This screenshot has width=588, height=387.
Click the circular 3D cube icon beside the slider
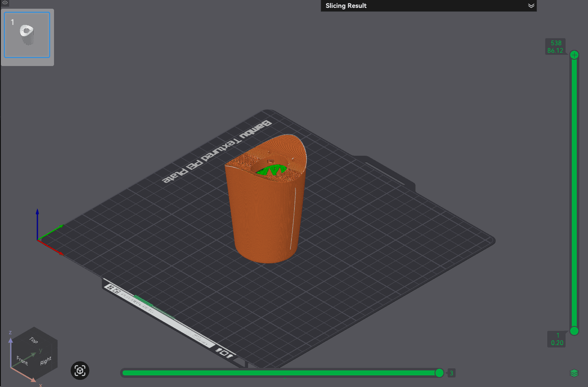pos(80,371)
